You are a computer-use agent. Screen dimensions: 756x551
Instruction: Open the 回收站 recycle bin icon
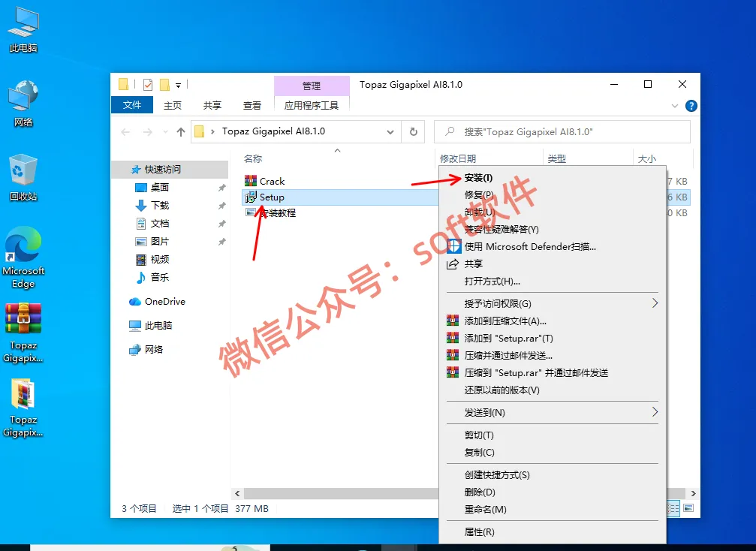pyautogui.click(x=23, y=178)
